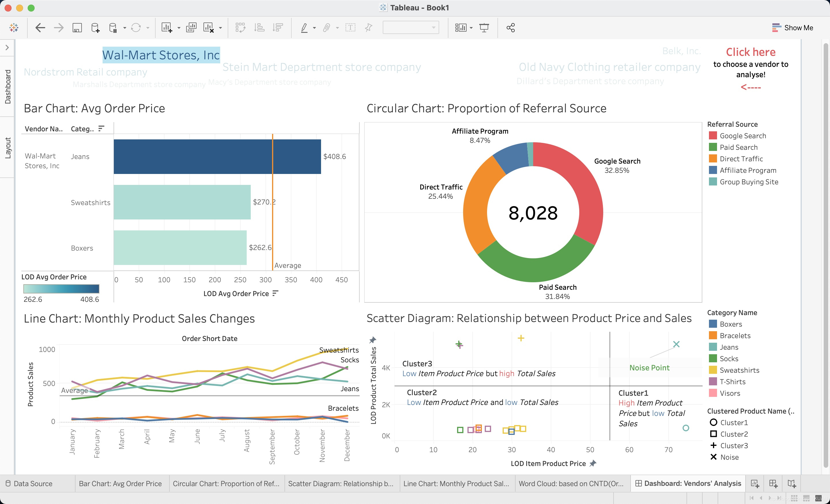Image resolution: width=830 pixels, height=504 pixels.
Task: Click the Swap Rows and Columns icon
Action: pos(240,28)
